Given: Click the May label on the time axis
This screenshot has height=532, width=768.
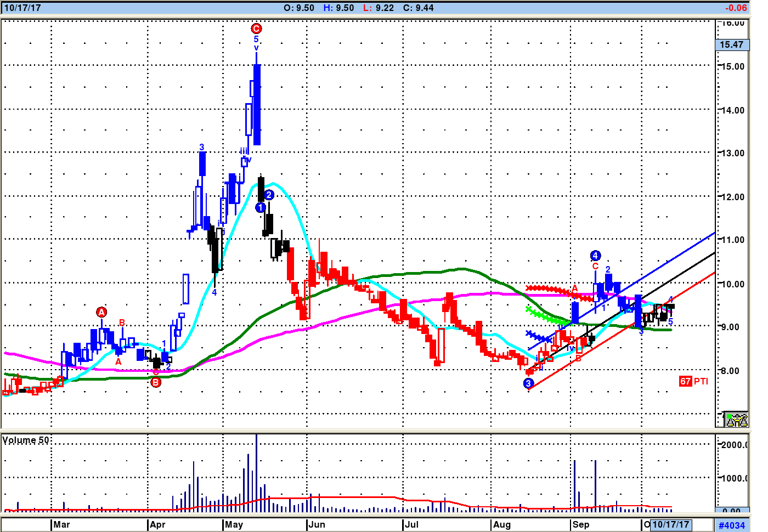Looking at the screenshot, I should point(234,525).
